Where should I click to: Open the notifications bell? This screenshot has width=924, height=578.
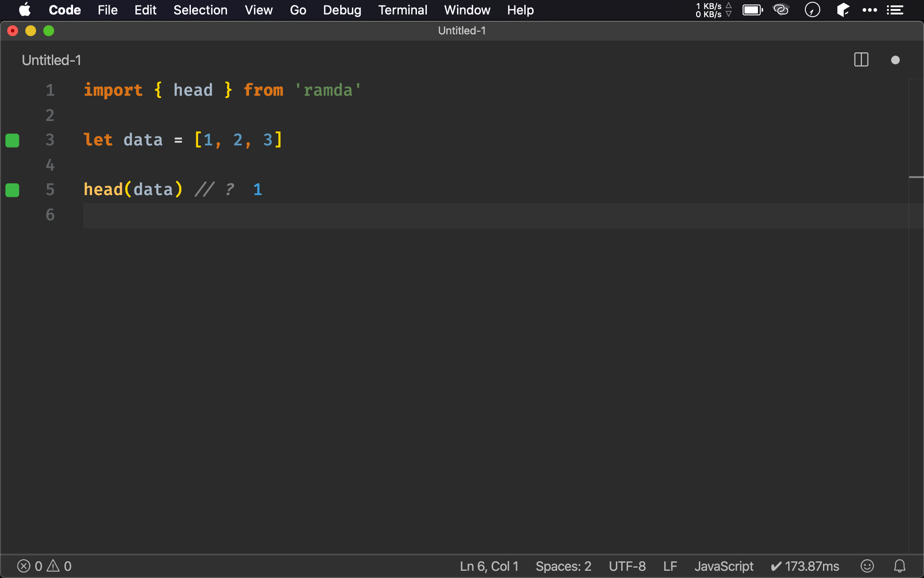900,566
